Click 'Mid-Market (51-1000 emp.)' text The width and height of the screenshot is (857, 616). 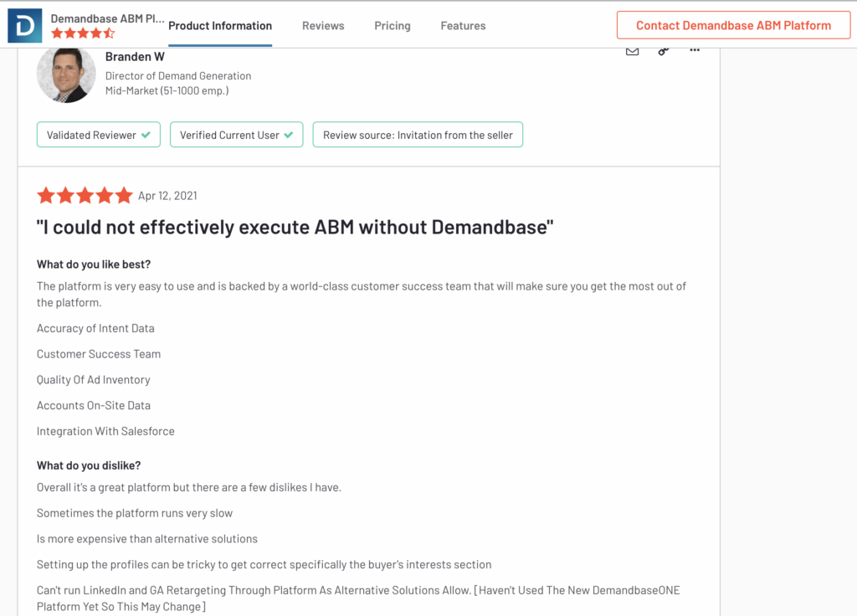[167, 90]
